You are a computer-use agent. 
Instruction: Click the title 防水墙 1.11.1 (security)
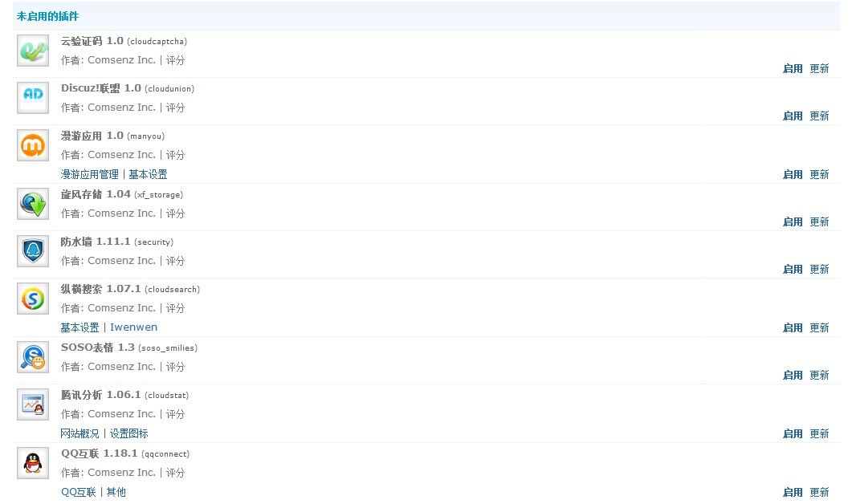pyautogui.click(x=116, y=242)
